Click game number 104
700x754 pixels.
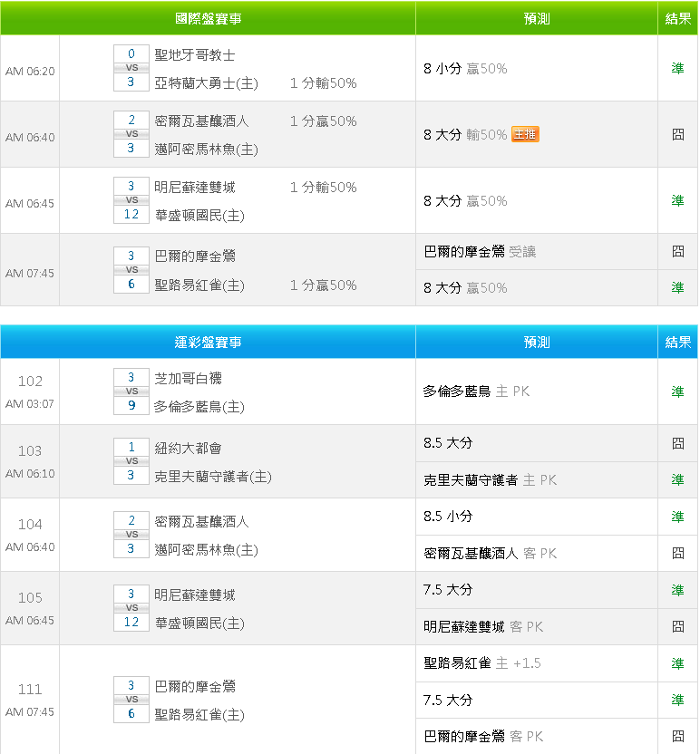[x=30, y=524]
